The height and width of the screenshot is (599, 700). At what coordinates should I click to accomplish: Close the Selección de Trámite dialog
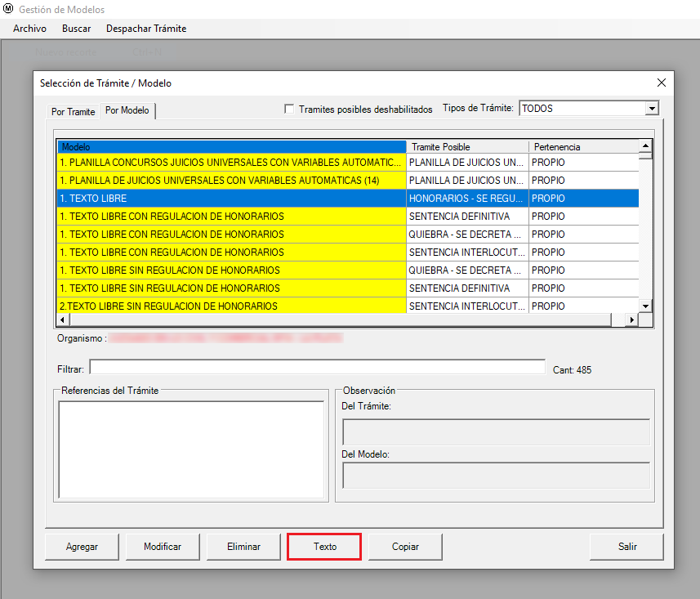click(x=662, y=83)
